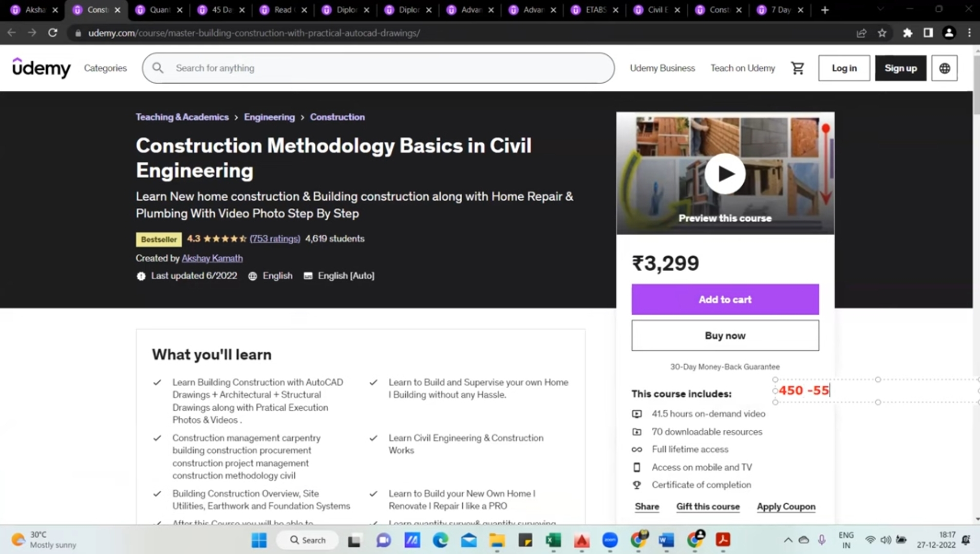Show hidden system tray icons
This screenshot has height=554, width=980.
(787, 540)
